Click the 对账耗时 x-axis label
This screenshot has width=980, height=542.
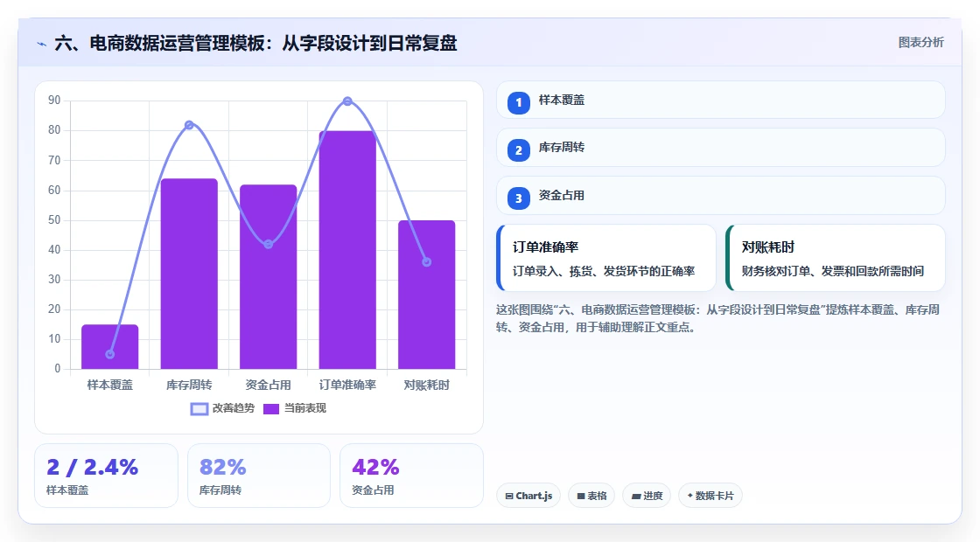click(427, 385)
